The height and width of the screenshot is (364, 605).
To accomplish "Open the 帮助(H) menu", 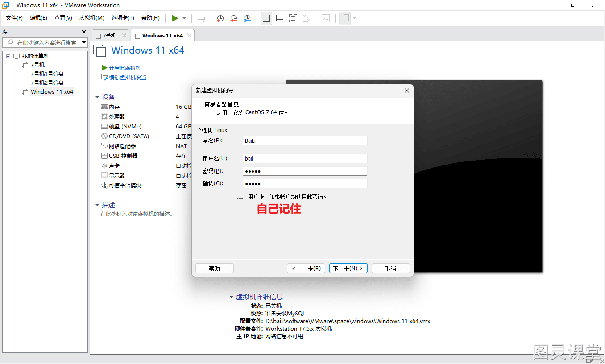I will 150,18.
